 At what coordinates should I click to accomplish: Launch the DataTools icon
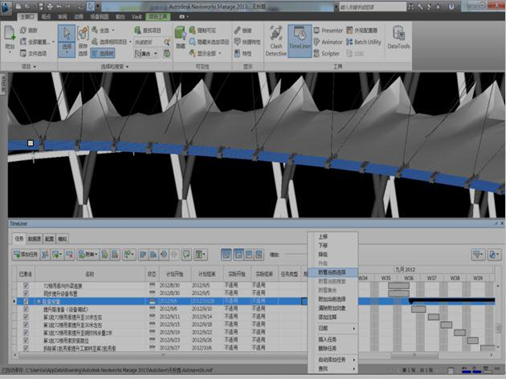click(399, 37)
